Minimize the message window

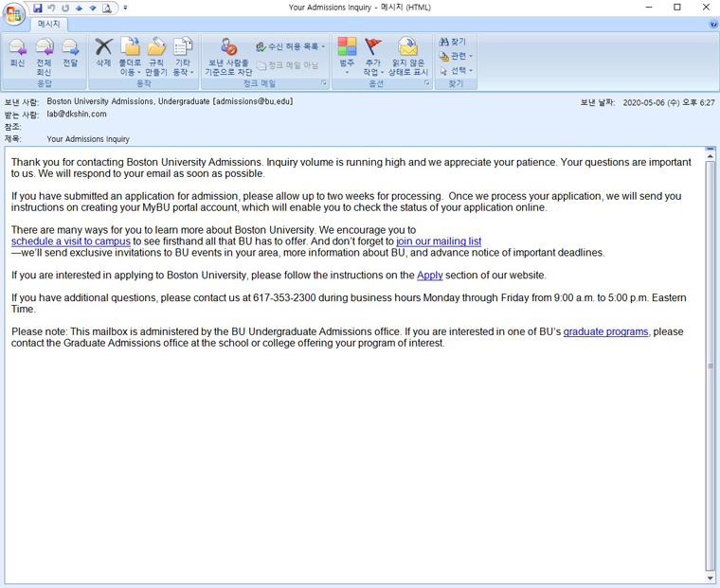tap(649, 8)
